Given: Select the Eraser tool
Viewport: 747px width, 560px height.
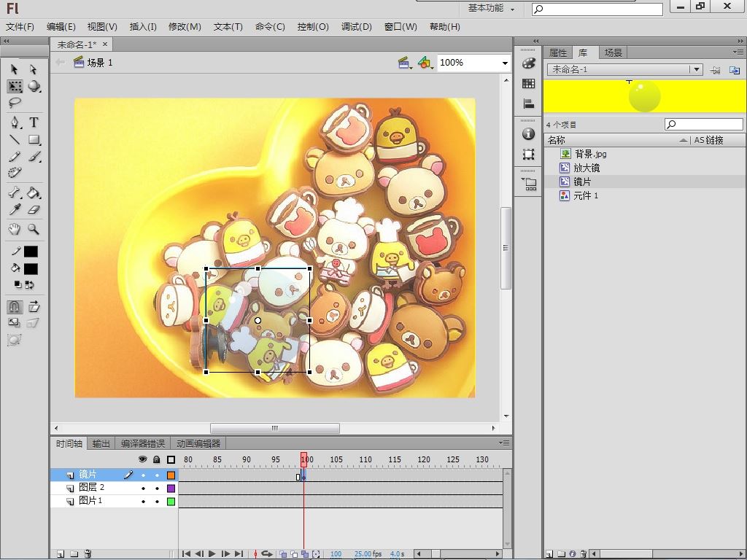Looking at the screenshot, I should click(x=34, y=209).
